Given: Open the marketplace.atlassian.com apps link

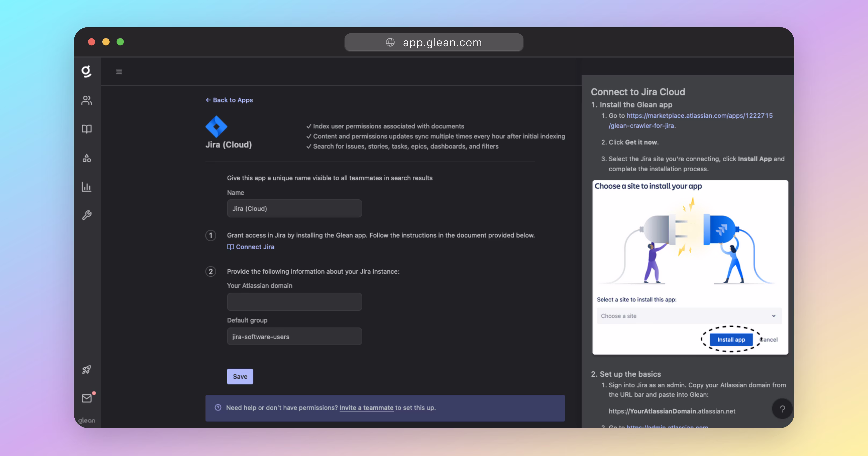Looking at the screenshot, I should (x=699, y=116).
